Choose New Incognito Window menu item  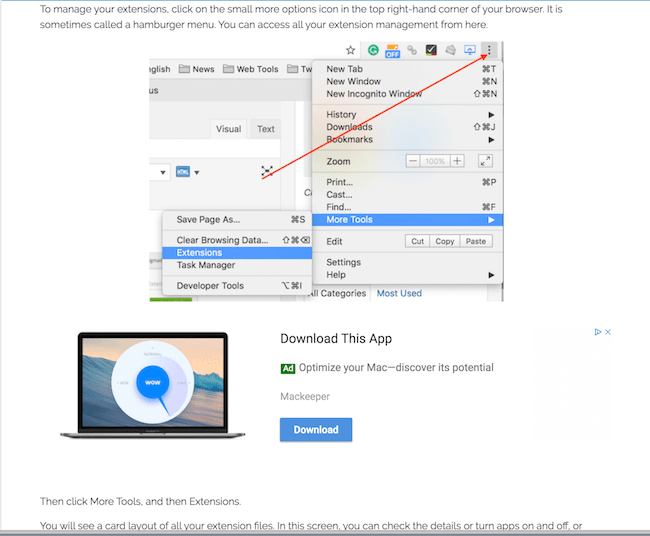pyautogui.click(x=375, y=94)
